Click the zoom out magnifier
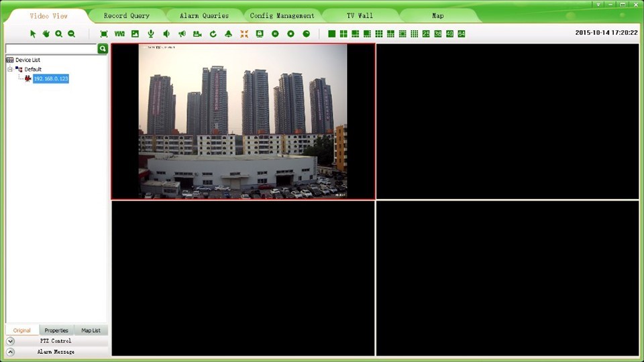The height and width of the screenshot is (362, 644). pos(72,34)
